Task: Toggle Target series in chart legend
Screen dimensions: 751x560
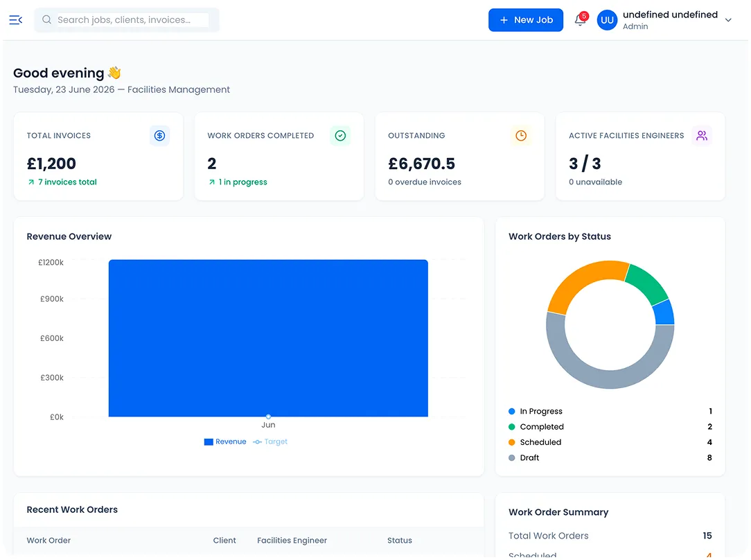Action: (x=271, y=441)
